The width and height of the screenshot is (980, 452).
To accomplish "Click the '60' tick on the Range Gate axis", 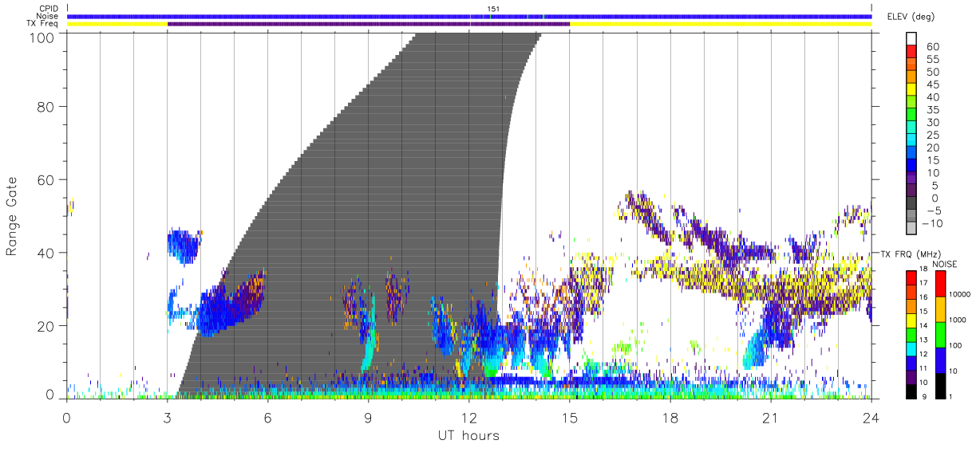I will (x=47, y=179).
